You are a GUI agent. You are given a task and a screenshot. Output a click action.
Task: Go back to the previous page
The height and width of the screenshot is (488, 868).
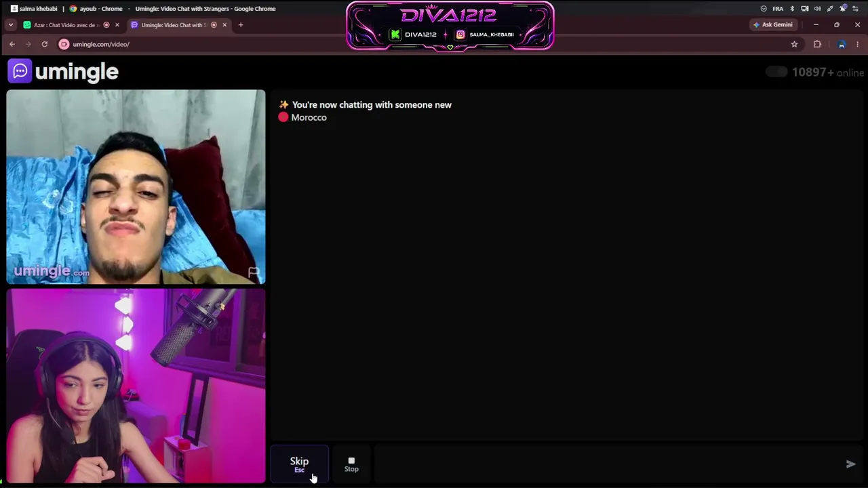(12, 44)
